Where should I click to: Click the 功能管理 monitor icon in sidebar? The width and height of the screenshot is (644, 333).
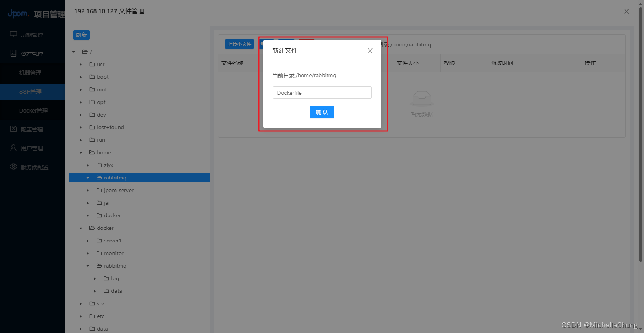13,35
